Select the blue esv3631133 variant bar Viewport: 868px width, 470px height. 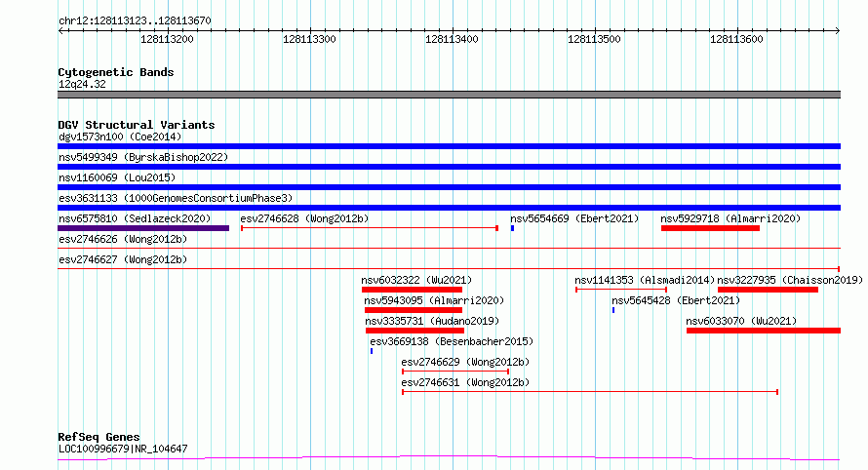point(449,208)
